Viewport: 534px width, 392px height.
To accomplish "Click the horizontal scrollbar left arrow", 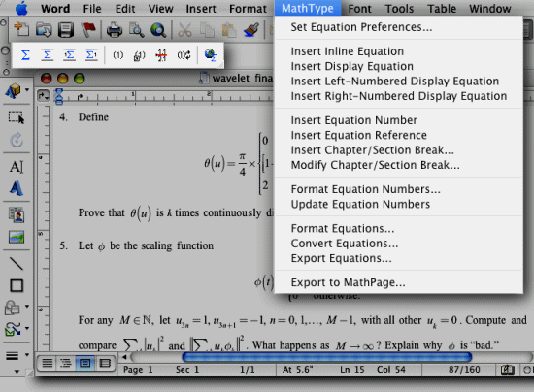I will 124,357.
